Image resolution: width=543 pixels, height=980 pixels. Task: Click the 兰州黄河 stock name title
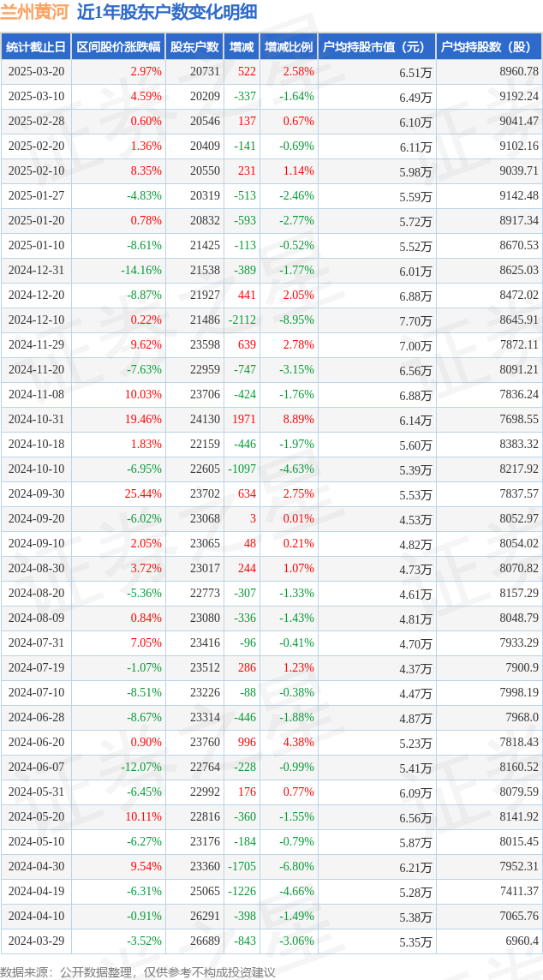pos(33,12)
